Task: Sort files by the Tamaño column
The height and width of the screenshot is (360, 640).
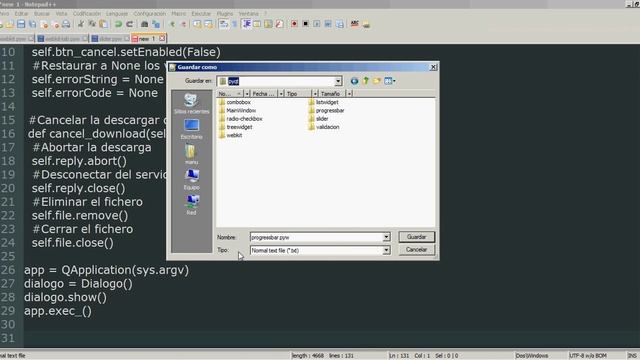Action: [332, 93]
